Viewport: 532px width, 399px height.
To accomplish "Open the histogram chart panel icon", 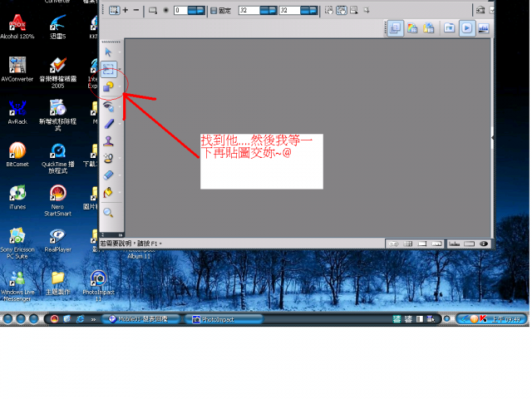I will point(484,28).
